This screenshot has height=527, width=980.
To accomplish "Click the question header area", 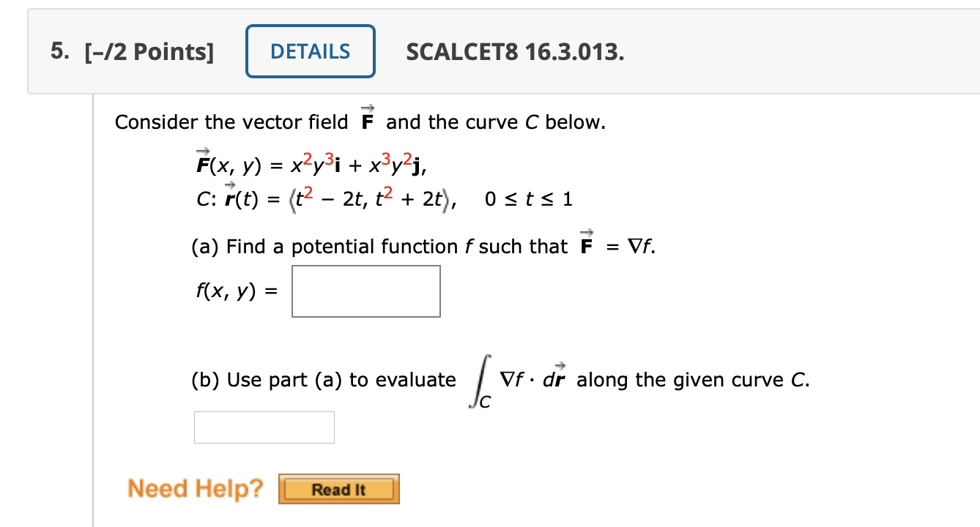I will [x=293, y=51].
